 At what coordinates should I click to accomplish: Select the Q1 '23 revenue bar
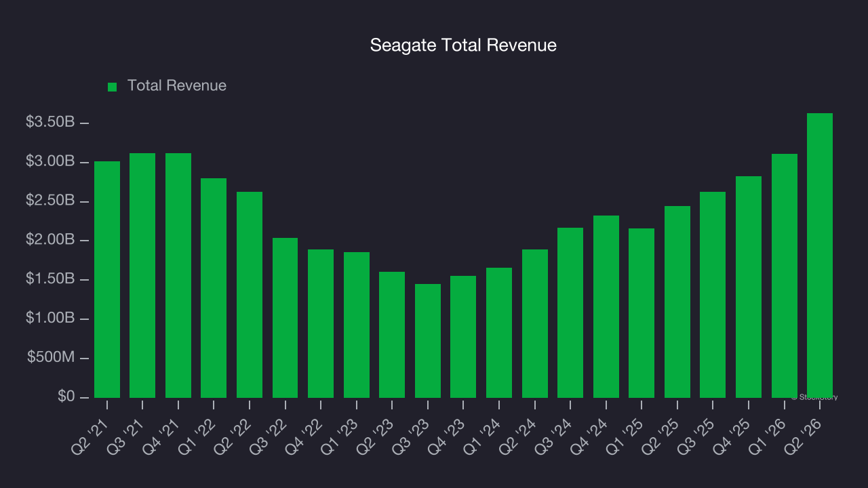click(x=357, y=325)
